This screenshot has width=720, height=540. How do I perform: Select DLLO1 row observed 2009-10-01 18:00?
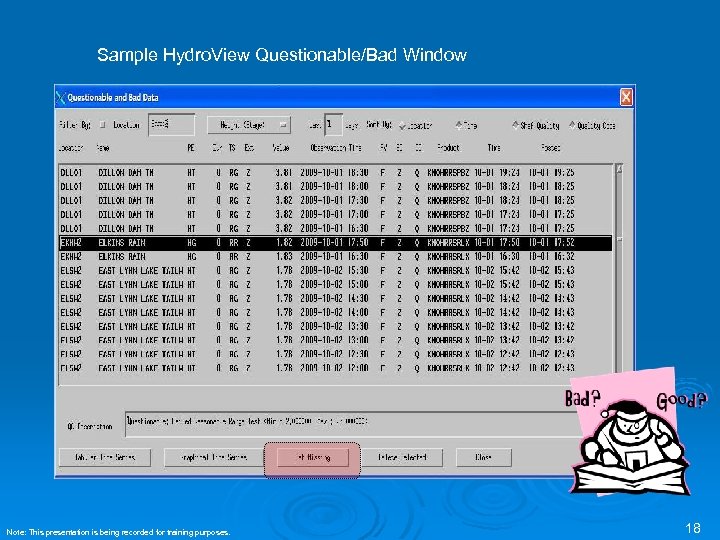(x=336, y=186)
